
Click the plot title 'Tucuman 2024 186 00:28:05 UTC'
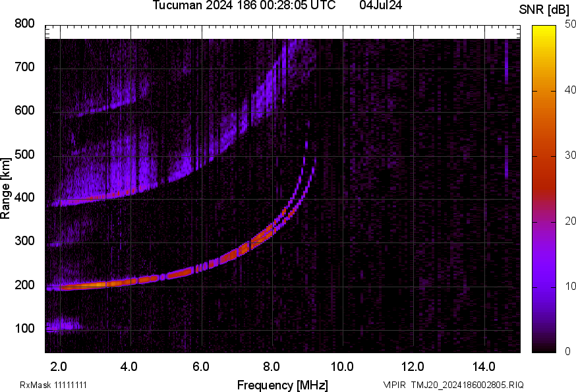244,5
